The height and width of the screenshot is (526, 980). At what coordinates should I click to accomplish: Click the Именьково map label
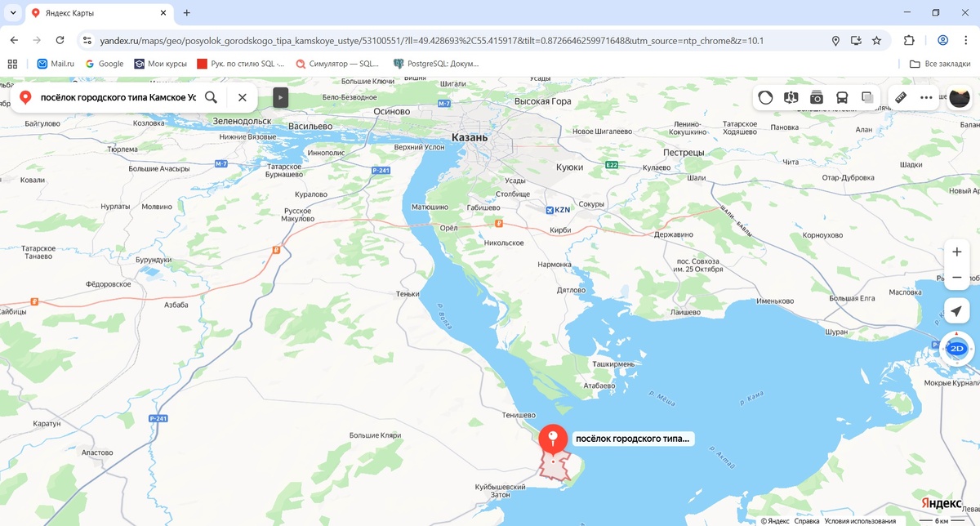point(775,301)
